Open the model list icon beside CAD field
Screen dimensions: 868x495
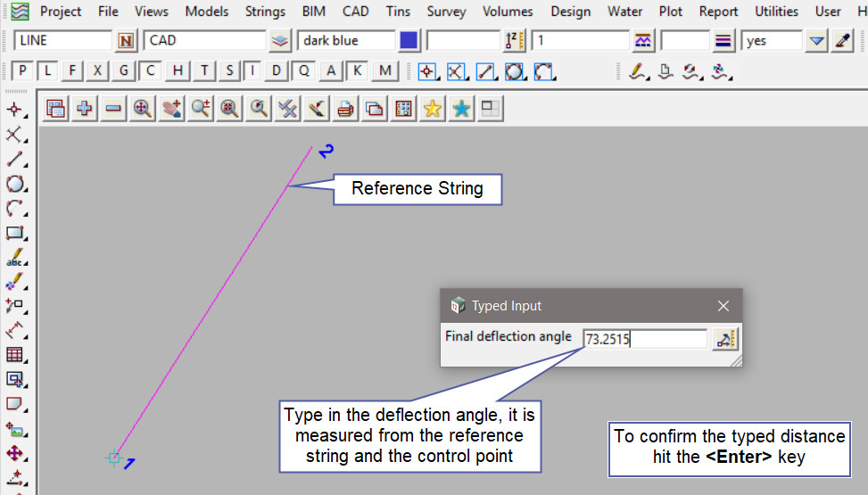tap(280, 41)
